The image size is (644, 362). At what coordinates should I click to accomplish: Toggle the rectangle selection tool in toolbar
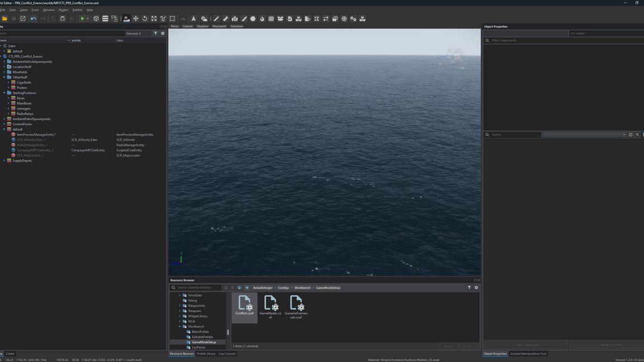coord(172,18)
